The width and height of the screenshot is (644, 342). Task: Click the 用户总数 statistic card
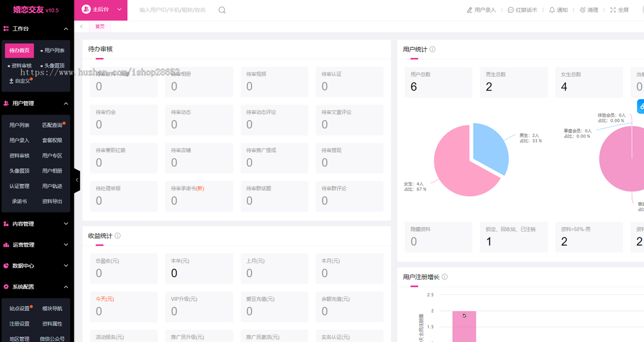(438, 82)
